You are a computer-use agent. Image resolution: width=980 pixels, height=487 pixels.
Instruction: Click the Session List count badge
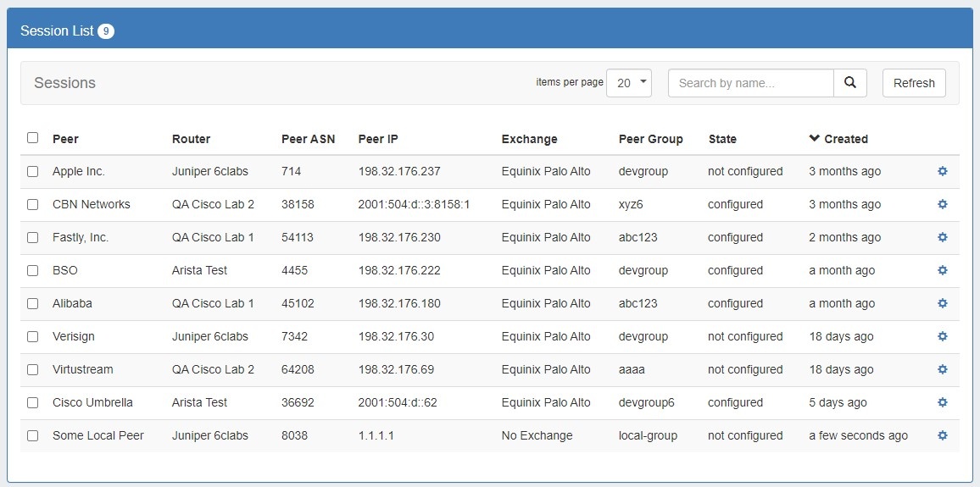pyautogui.click(x=106, y=31)
